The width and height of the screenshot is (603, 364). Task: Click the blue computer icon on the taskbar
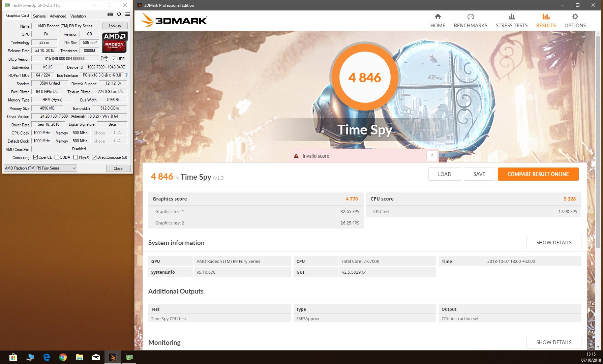[x=30, y=357]
